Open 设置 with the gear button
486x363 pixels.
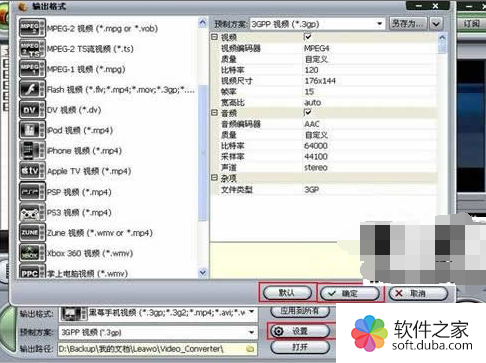click(300, 331)
